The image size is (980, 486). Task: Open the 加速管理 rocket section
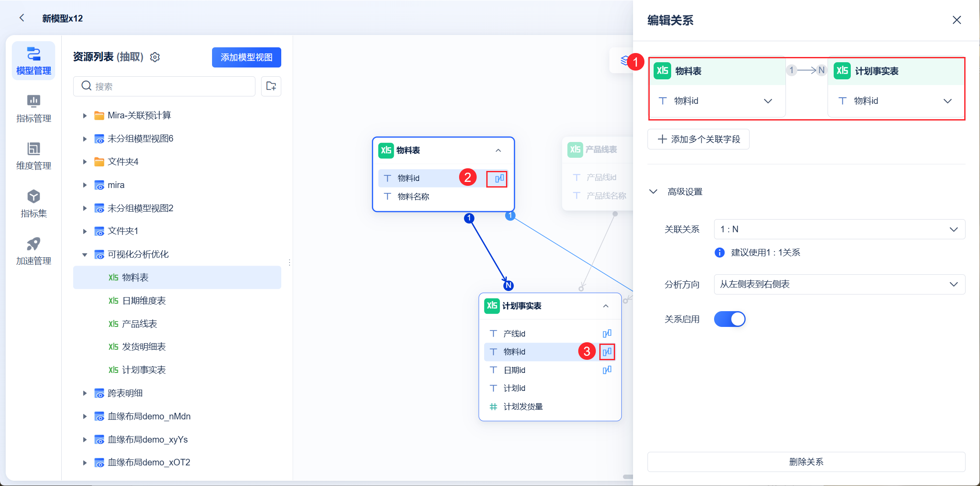pos(33,251)
